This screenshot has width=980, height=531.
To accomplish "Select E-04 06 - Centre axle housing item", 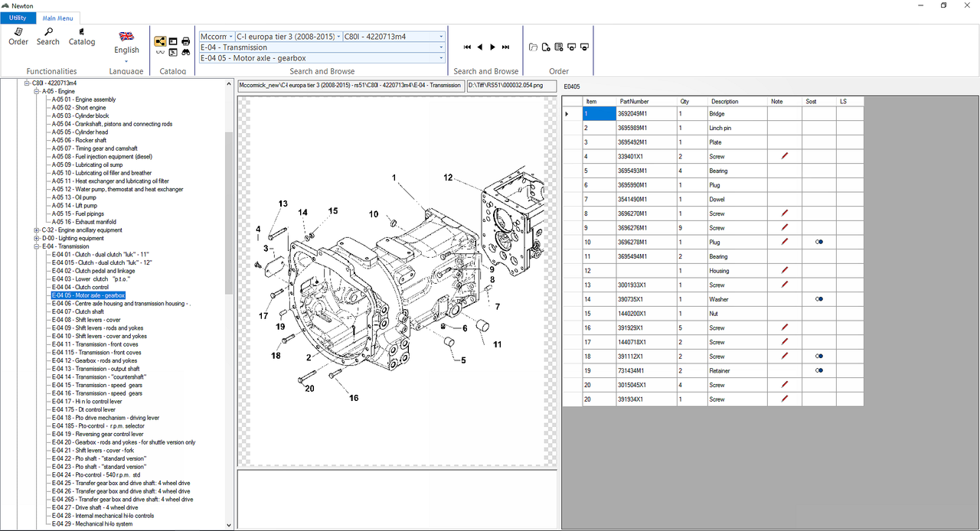I will pyautogui.click(x=121, y=304).
